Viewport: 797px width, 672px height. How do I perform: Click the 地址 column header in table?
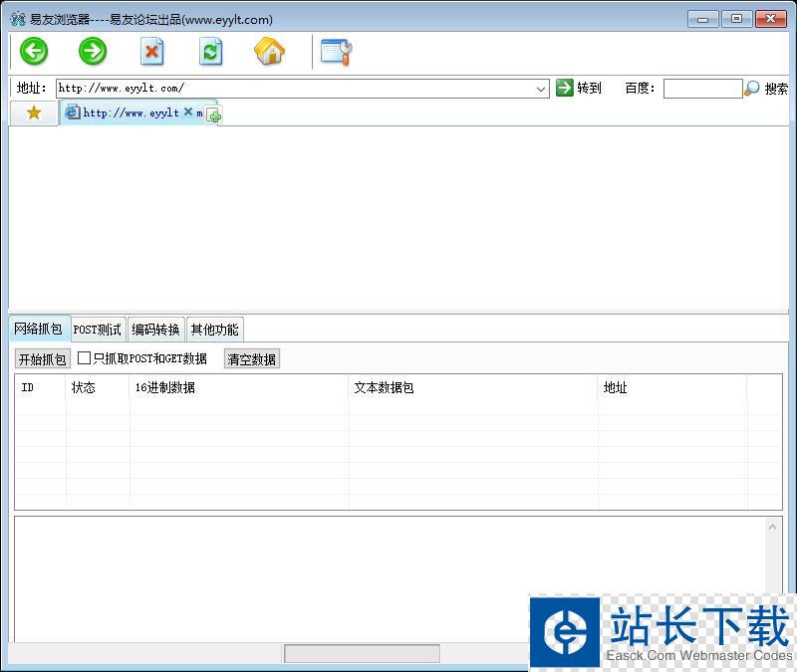click(x=672, y=387)
